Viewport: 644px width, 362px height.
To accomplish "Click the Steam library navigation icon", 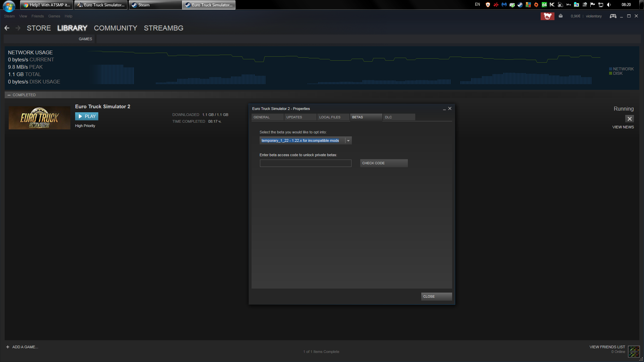I will [72, 28].
